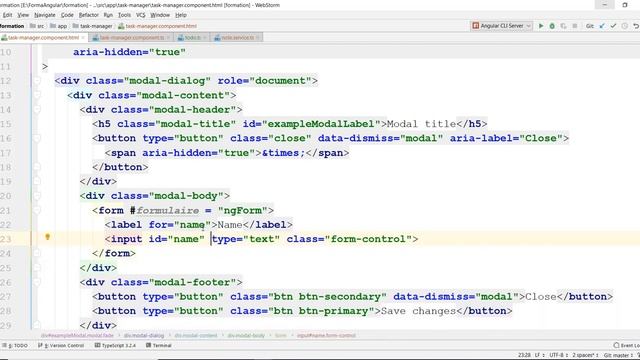640x360 pixels.
Task: Select div#exampleModal.modal.fade in bottom breadcrumb
Action: pyautogui.click(x=77, y=336)
